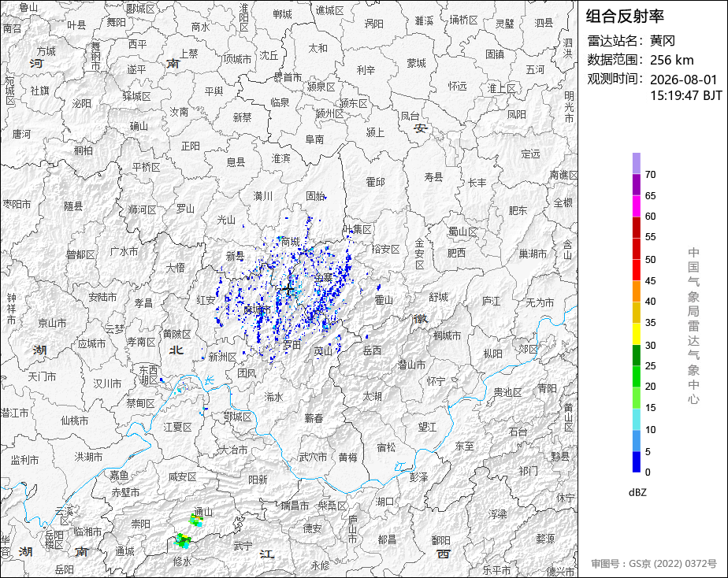Click the 罗田 county label
This screenshot has height=578, width=728.
pyautogui.click(x=292, y=345)
